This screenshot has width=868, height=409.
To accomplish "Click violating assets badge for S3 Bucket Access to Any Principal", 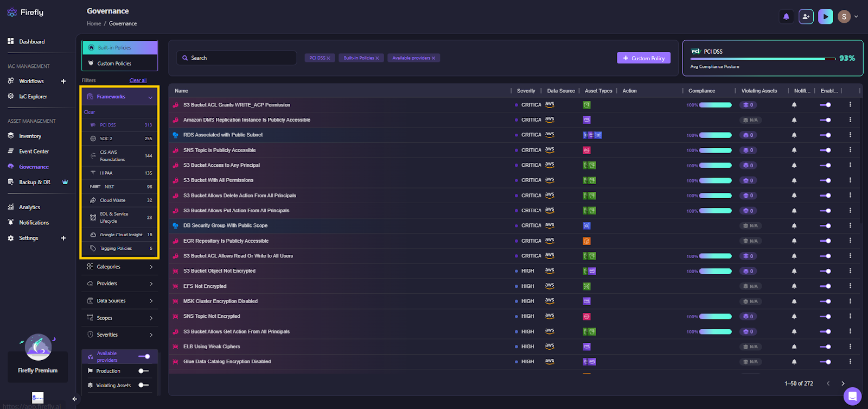I will 749,165.
